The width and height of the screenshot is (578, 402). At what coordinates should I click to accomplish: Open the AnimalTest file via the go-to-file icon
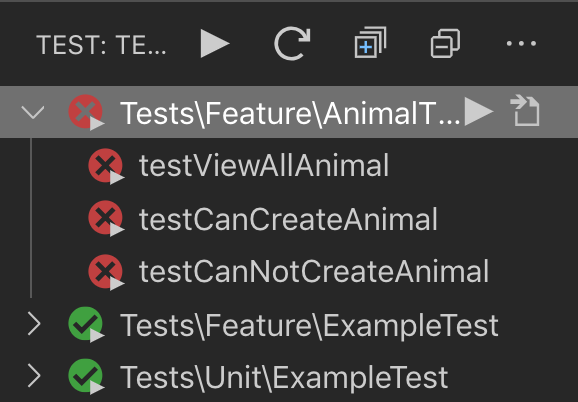click(525, 111)
